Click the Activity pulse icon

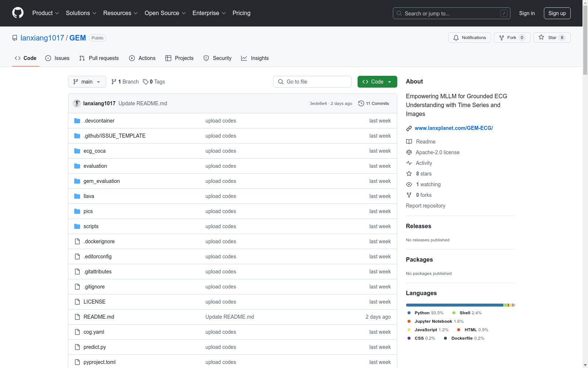click(409, 163)
